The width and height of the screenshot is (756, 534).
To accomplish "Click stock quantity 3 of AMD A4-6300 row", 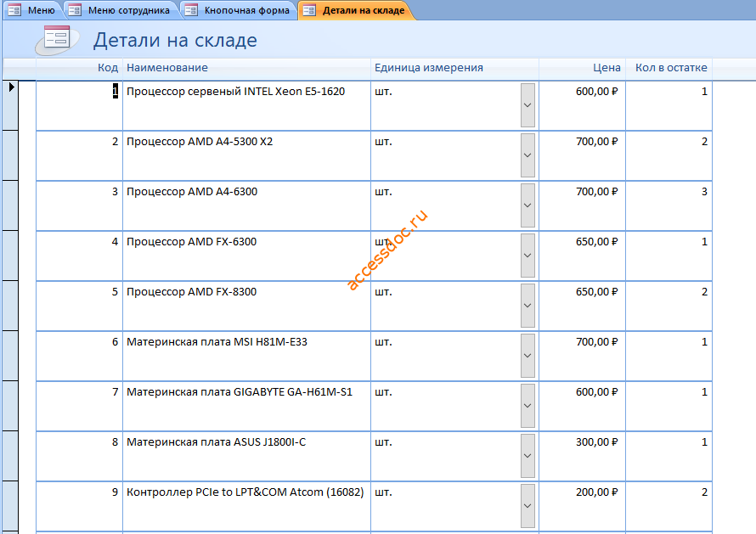I will click(x=669, y=205).
